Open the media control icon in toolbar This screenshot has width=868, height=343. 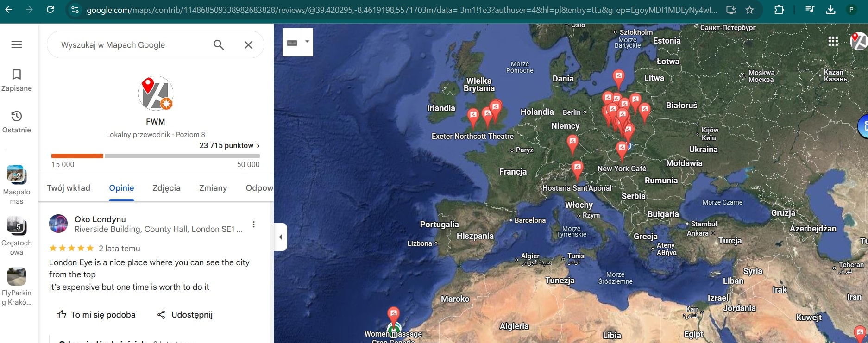(810, 9)
